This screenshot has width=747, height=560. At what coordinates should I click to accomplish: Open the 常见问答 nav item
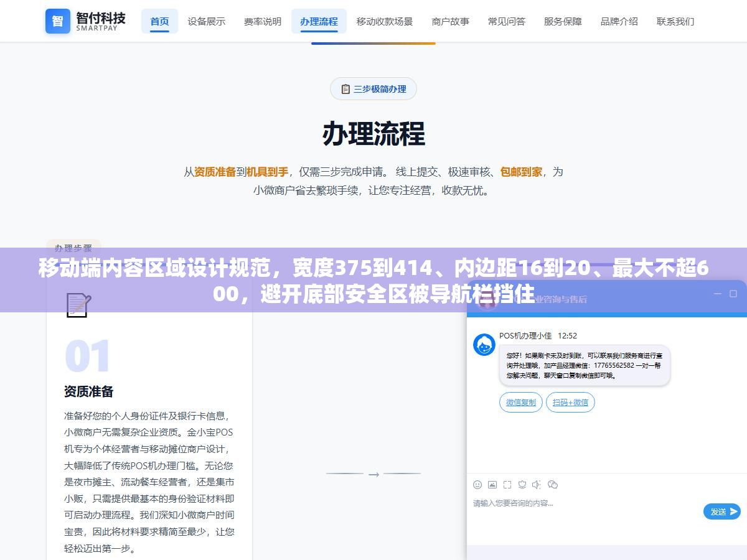pyautogui.click(x=507, y=21)
